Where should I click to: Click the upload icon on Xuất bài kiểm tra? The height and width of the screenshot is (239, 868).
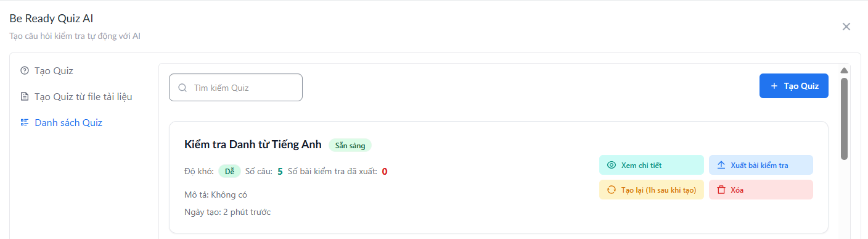click(x=721, y=165)
